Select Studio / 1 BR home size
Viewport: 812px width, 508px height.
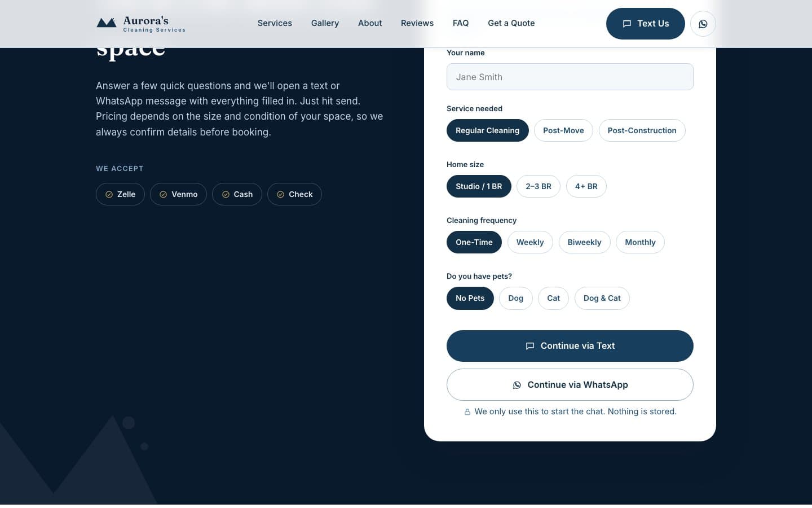click(x=479, y=186)
